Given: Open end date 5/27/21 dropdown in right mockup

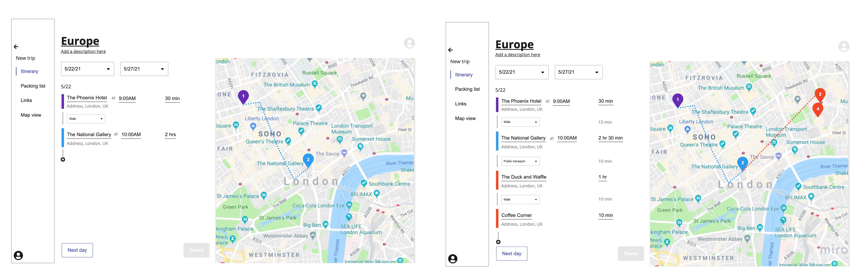Looking at the screenshot, I should coord(579,72).
